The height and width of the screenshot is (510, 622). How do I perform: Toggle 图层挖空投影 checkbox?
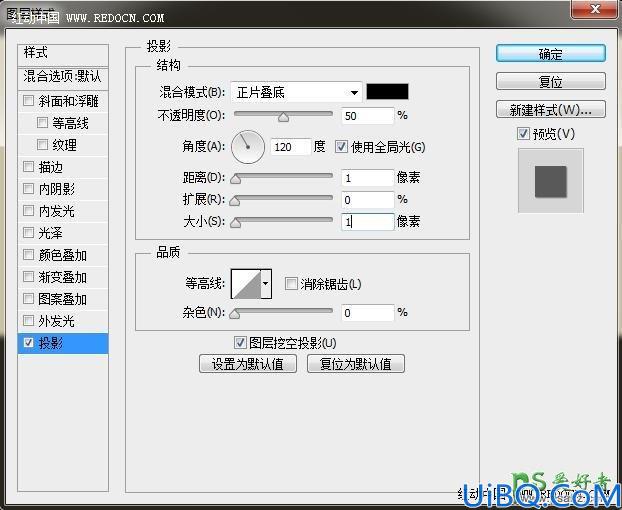click(240, 343)
